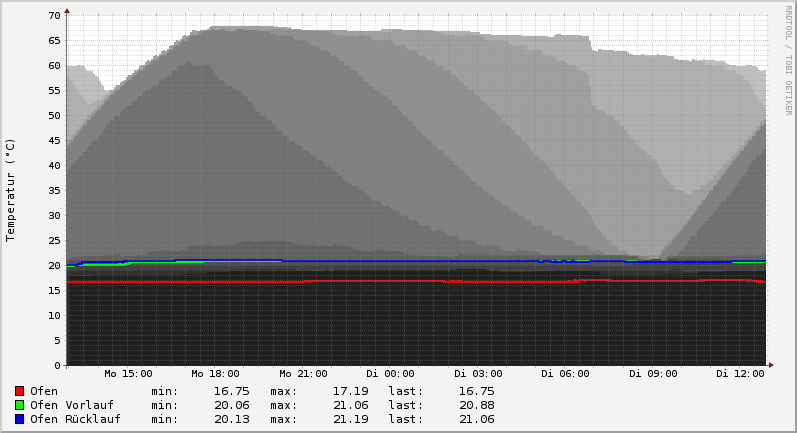Click the 70 value on the Y axis

click(54, 16)
